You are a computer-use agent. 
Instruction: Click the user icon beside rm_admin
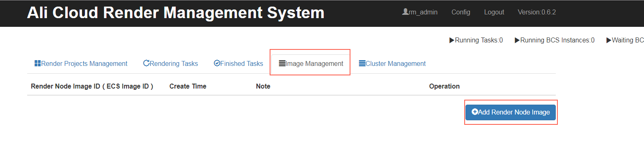coord(405,12)
